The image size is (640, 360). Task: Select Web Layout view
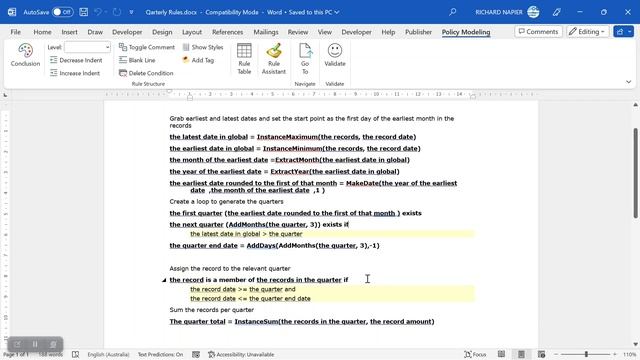point(541,354)
